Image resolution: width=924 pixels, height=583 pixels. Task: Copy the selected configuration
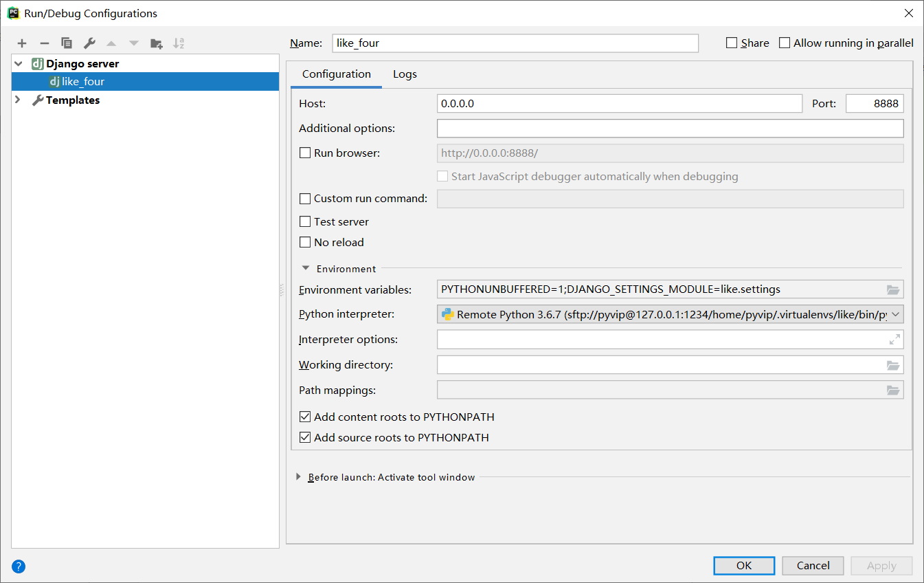pyautogui.click(x=67, y=43)
